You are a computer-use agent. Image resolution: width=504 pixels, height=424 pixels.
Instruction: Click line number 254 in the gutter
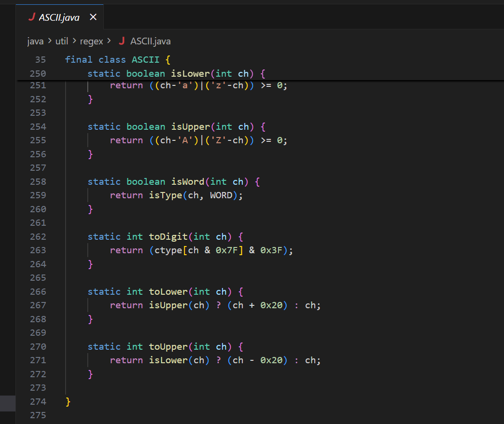pos(38,126)
